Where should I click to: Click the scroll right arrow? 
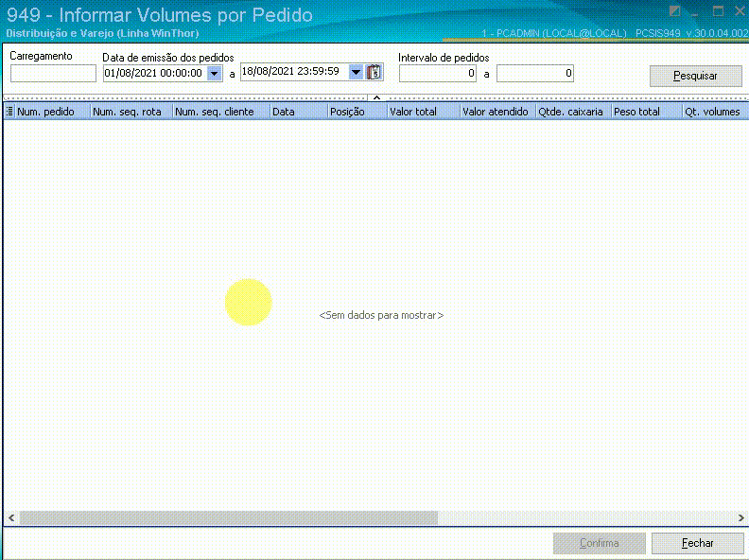(740, 517)
